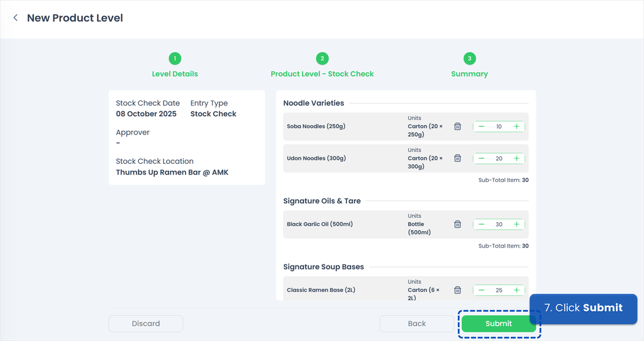Viewport: 644px width, 341px height.
Task: Decrease Soba Noodles quantity with minus
Action: (481, 126)
